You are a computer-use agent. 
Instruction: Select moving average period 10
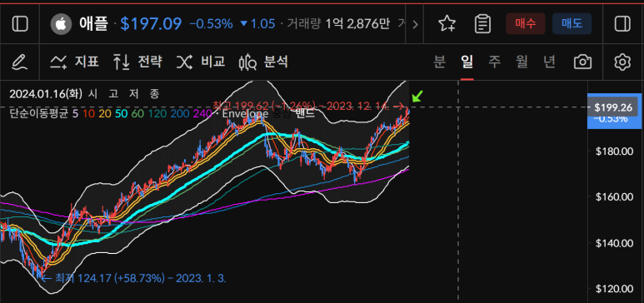click(x=88, y=114)
